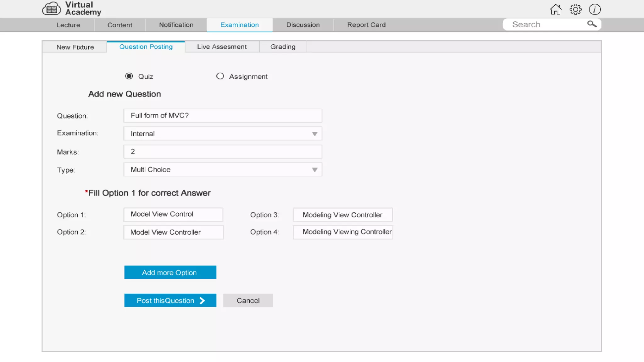Select the Quiz radio button

point(129,76)
